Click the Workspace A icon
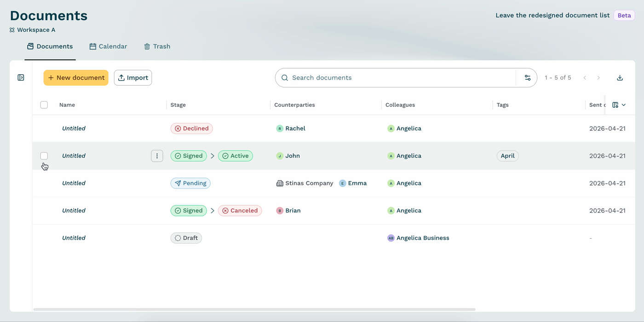Screen dimensions: 644x322 [x=12, y=30]
